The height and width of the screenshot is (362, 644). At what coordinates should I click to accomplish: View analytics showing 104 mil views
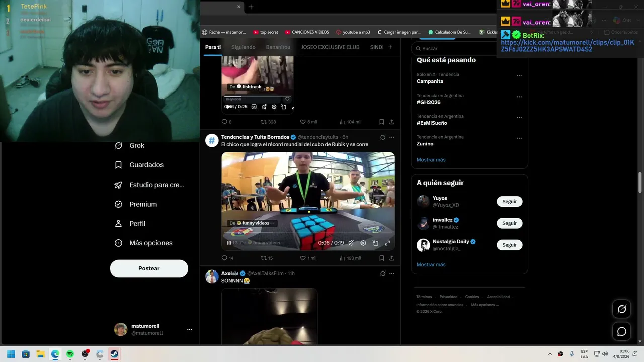pos(350,122)
